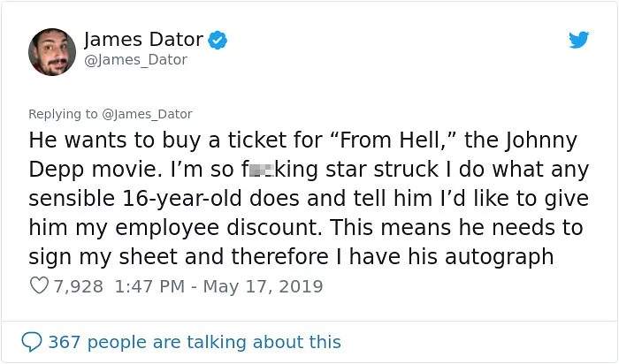The height and width of the screenshot is (364, 619).
Task: Click @James_Dator in the Replying to line
Action: point(148,114)
